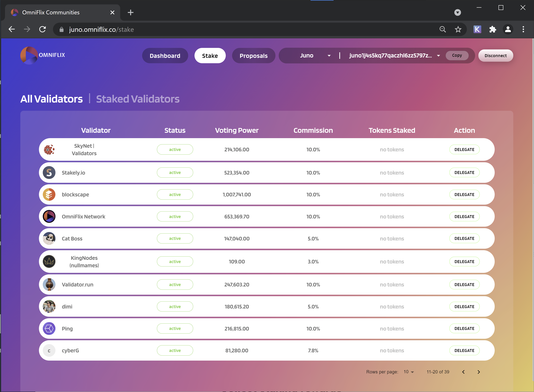Open the extensions puzzle icon
The image size is (534, 392).
point(493,29)
